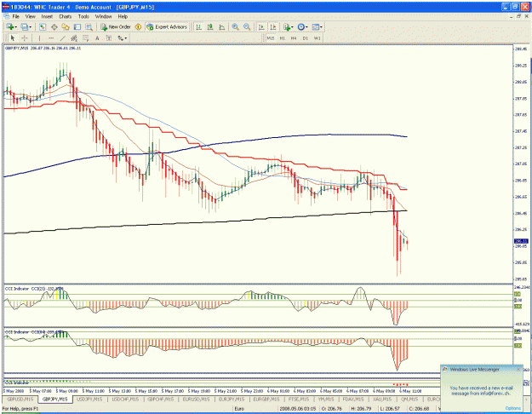Open the Tools menu
The image size is (532, 414).
click(x=83, y=16)
